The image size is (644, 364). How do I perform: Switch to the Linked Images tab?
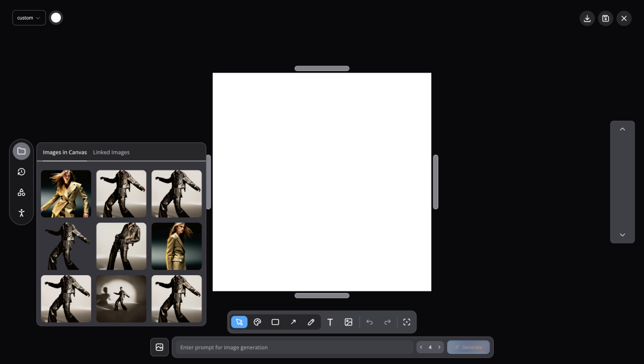point(111,153)
